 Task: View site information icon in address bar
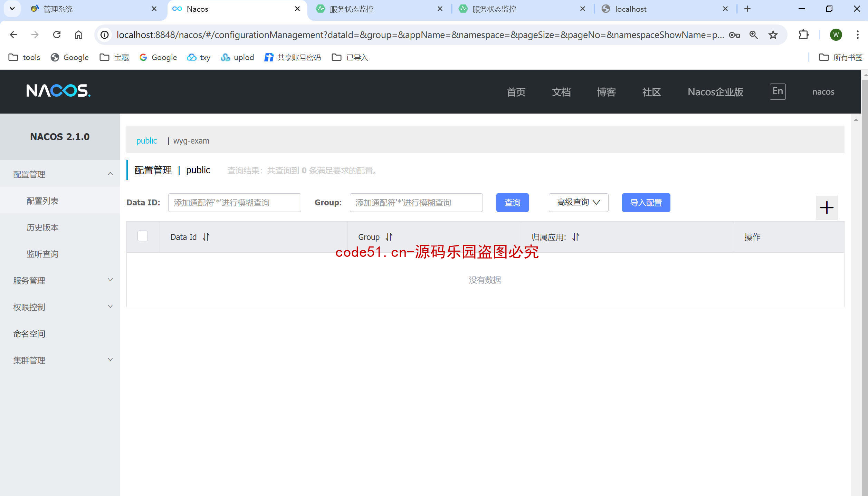105,35
